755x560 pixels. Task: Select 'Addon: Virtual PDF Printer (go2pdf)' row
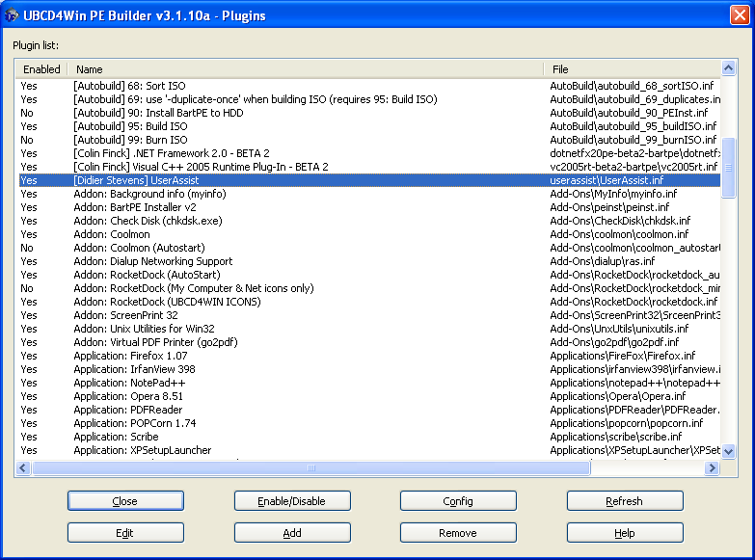[x=369, y=342]
